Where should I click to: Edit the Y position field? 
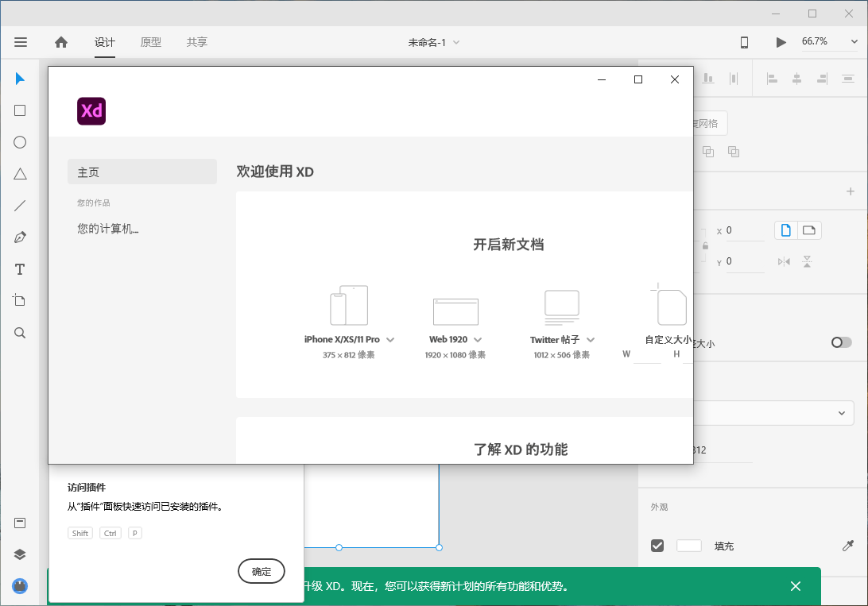pyautogui.click(x=745, y=261)
